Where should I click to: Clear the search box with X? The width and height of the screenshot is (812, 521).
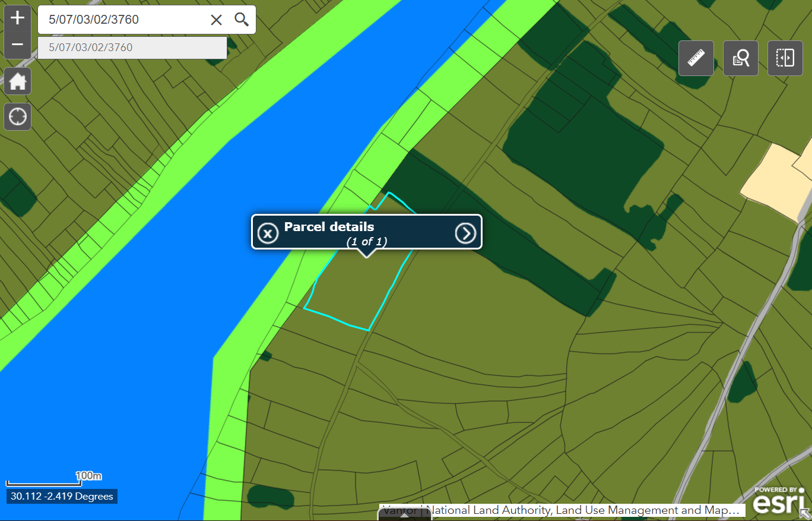tap(216, 20)
